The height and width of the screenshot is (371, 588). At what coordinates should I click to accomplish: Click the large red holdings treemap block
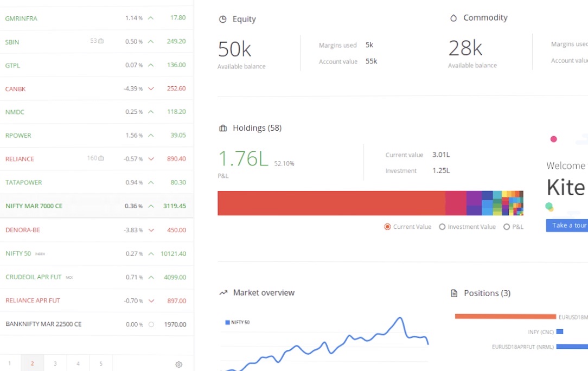331,203
